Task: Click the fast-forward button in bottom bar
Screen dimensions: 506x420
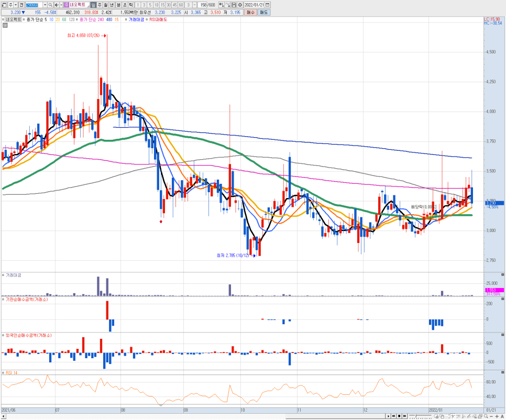Action: point(405,416)
